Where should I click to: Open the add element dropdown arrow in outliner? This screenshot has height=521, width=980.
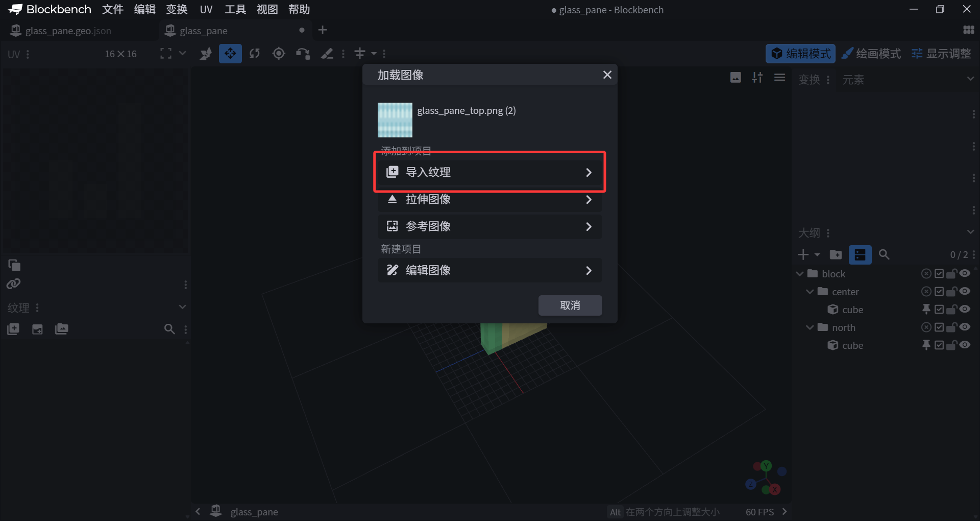(x=817, y=254)
